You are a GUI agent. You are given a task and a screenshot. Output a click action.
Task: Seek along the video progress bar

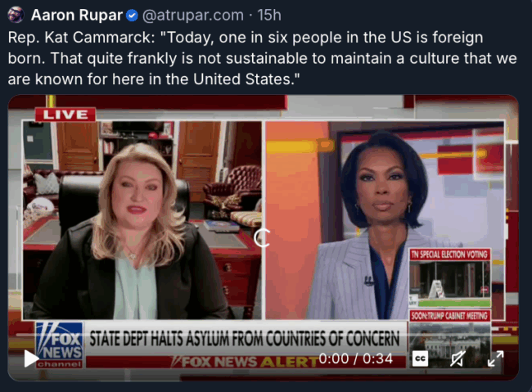[263, 335]
